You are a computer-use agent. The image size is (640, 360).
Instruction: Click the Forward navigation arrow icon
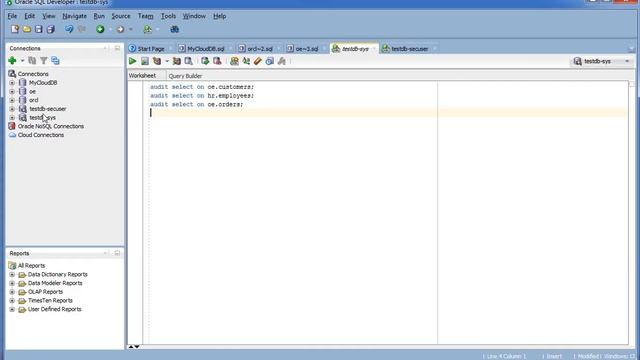tap(120, 29)
